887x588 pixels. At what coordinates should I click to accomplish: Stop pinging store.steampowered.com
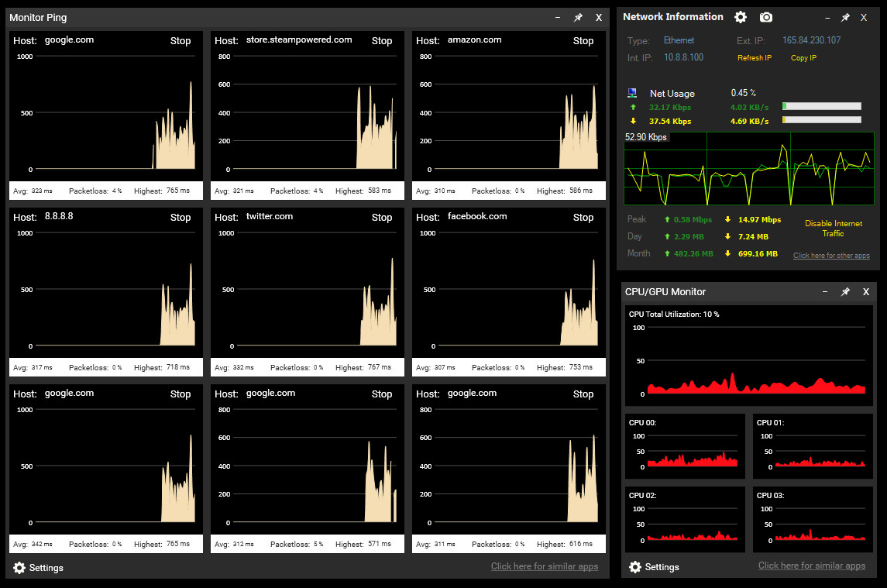pyautogui.click(x=382, y=41)
